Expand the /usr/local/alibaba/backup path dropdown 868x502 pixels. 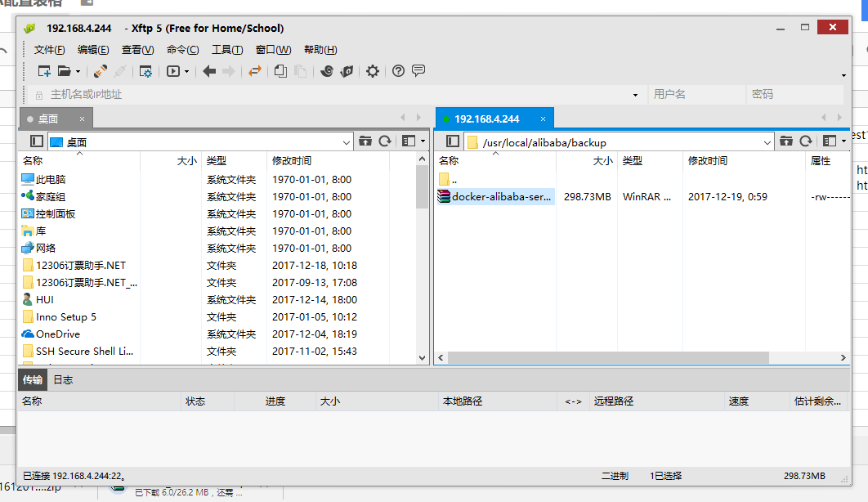(x=767, y=142)
